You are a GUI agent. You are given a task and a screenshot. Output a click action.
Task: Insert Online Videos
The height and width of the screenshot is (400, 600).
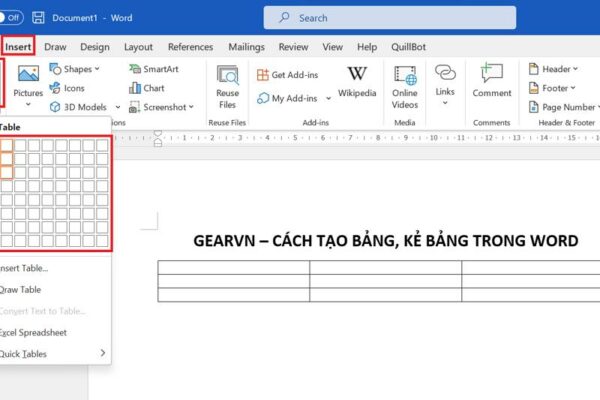[405, 87]
